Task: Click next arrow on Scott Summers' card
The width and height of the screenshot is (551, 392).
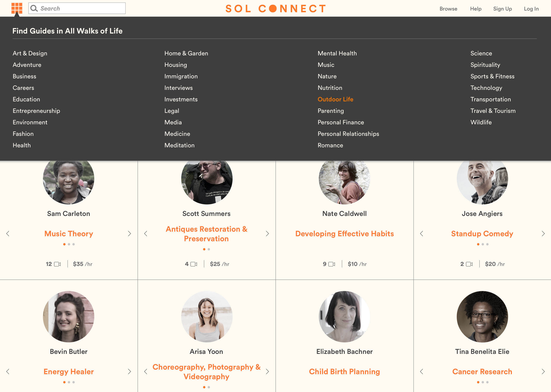Action: pos(267,233)
